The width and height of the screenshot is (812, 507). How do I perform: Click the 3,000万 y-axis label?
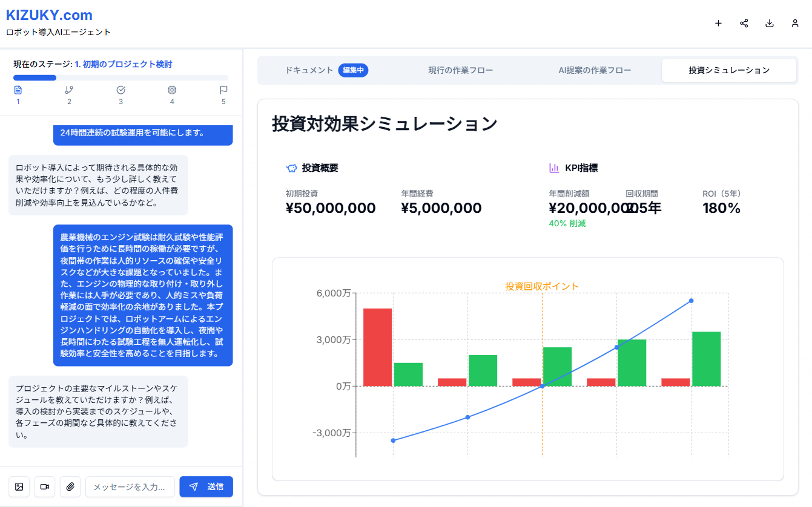pos(334,340)
